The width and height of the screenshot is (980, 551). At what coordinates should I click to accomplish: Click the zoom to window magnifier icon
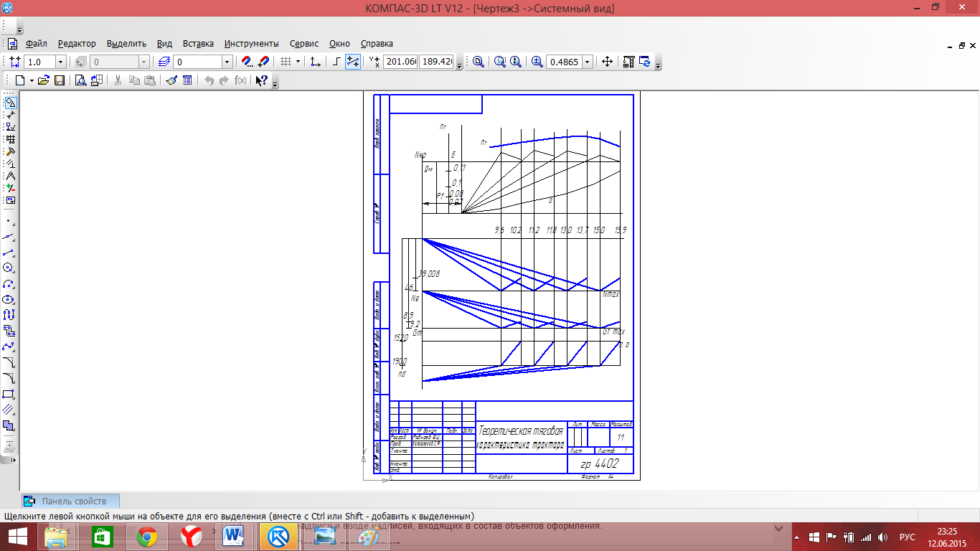pyautogui.click(x=479, y=62)
